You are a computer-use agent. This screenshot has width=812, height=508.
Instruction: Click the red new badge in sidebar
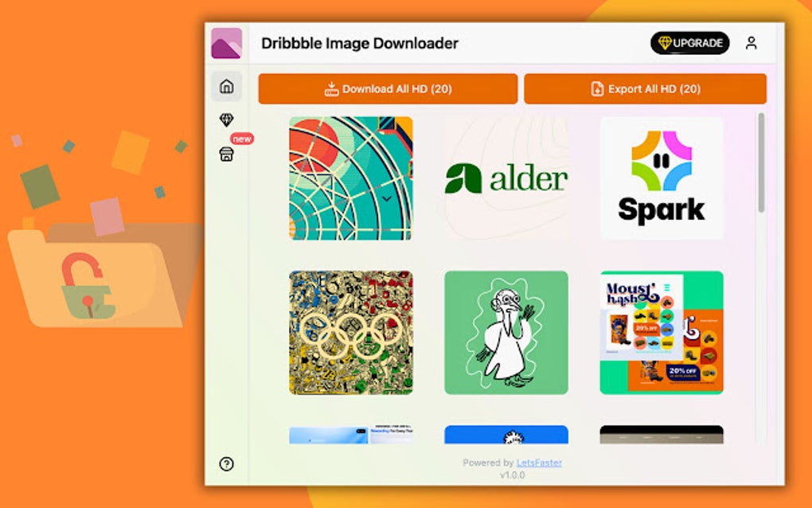click(x=241, y=139)
